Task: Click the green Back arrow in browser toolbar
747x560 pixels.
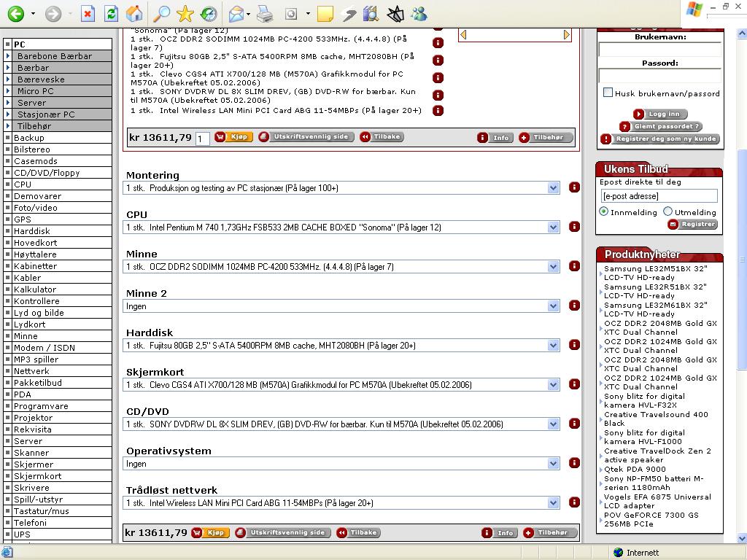Action: pyautogui.click(x=16, y=14)
